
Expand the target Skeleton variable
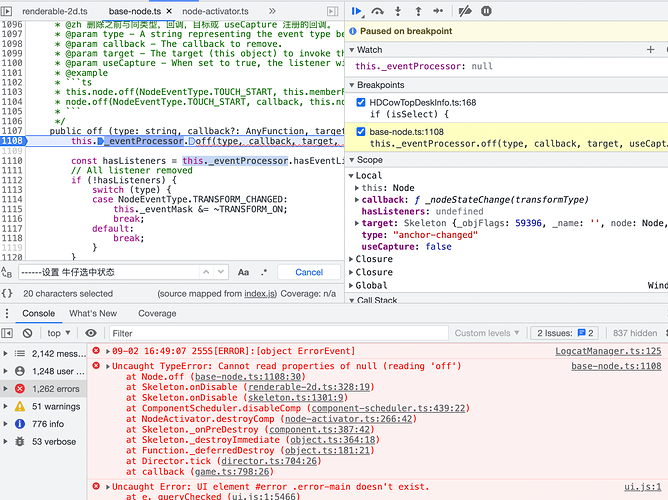click(x=357, y=223)
